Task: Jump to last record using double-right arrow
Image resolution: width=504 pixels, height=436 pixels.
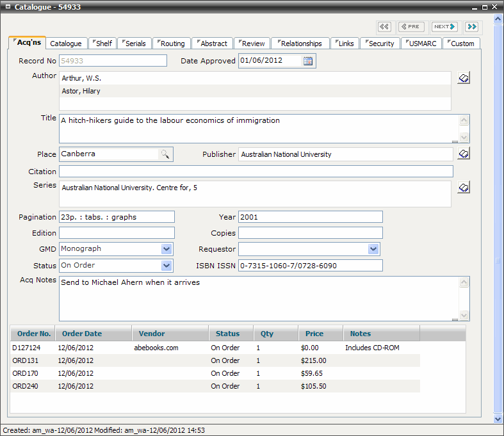Action: click(472, 27)
